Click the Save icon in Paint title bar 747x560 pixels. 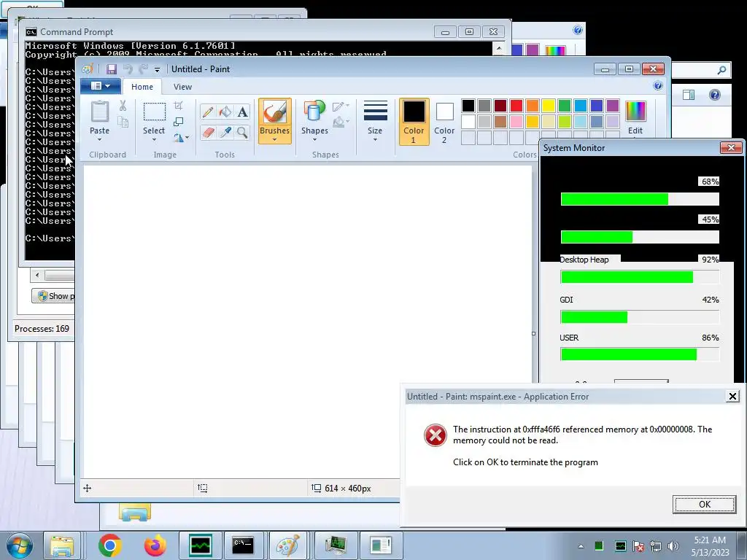112,69
